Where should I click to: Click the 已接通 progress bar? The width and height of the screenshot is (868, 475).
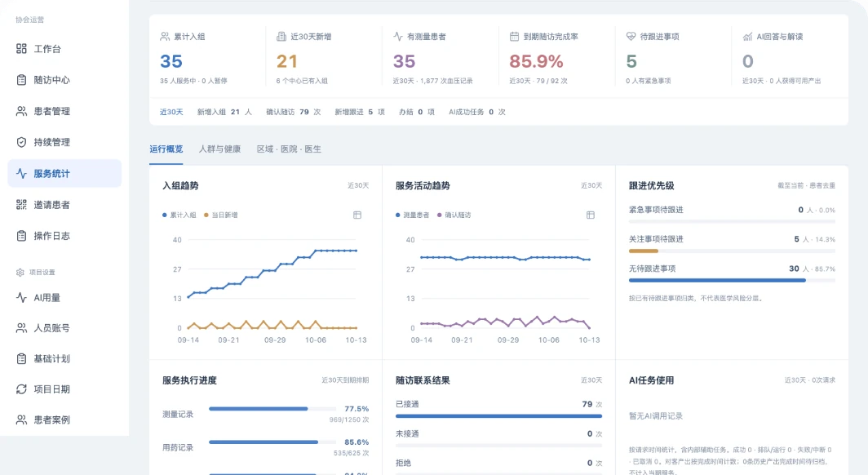point(498,416)
